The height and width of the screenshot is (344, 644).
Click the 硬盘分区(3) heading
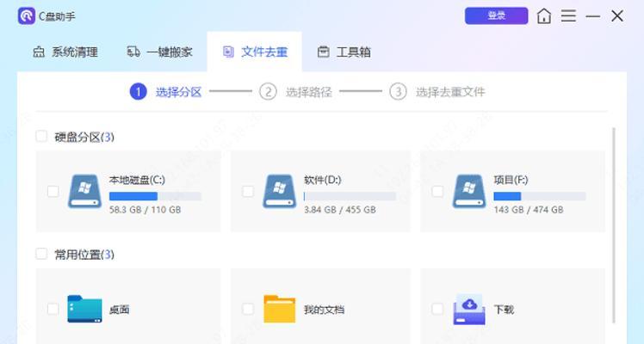(x=84, y=137)
